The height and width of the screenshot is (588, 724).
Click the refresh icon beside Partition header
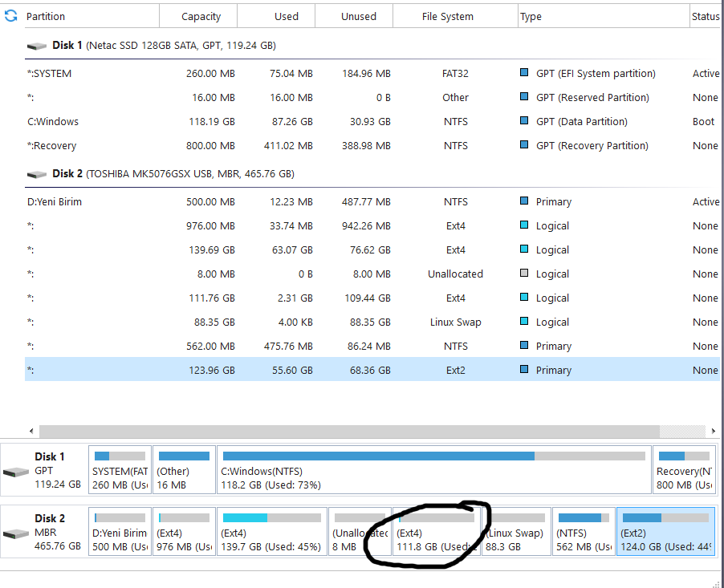coord(10,16)
